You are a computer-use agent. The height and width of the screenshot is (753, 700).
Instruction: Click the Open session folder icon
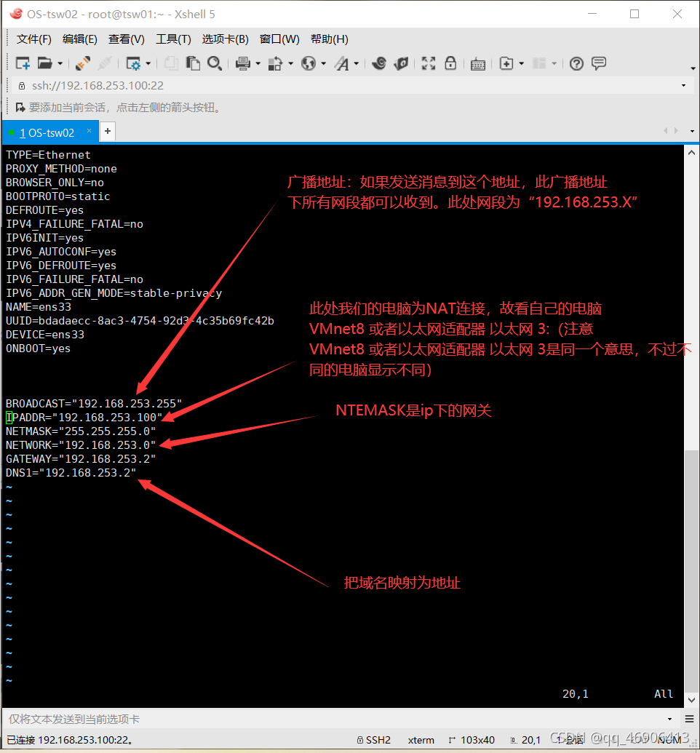tap(44, 63)
